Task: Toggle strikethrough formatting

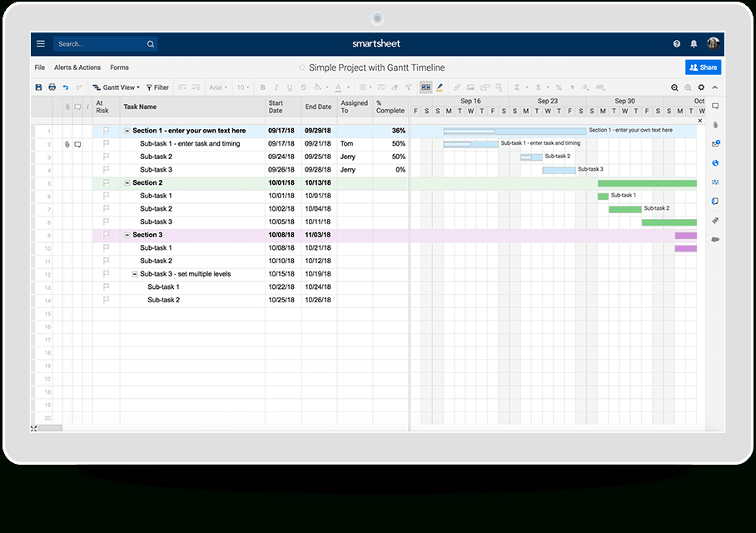Action: [303, 87]
